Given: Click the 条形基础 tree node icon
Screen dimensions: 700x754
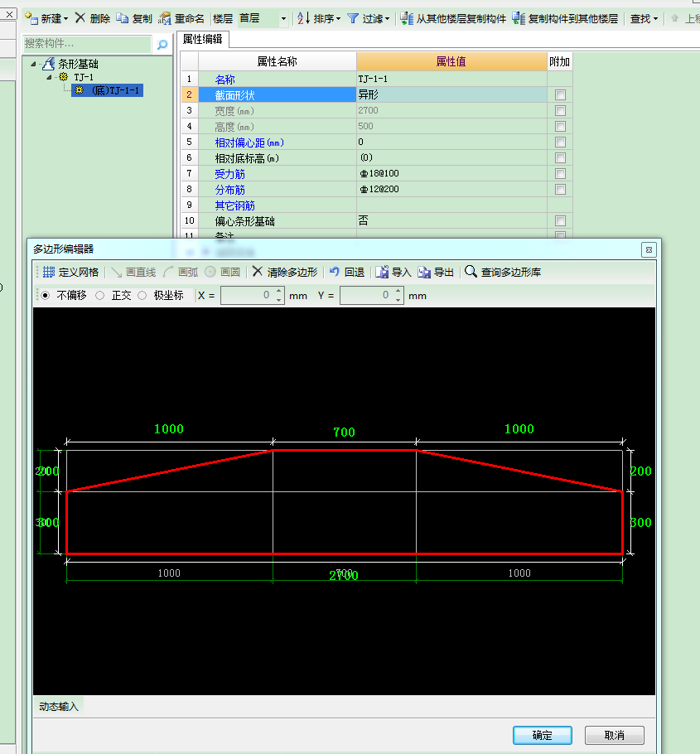Looking at the screenshot, I should pyautogui.click(x=48, y=64).
